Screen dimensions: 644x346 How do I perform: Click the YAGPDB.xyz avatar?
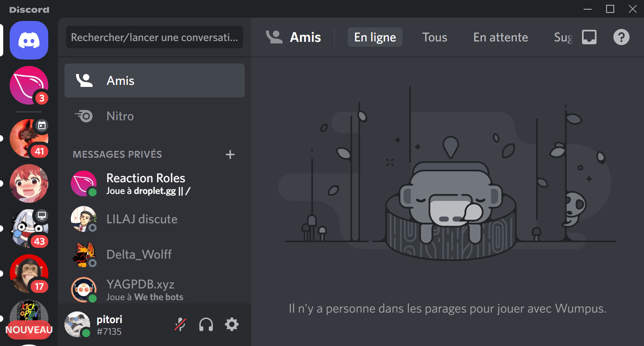tap(84, 290)
